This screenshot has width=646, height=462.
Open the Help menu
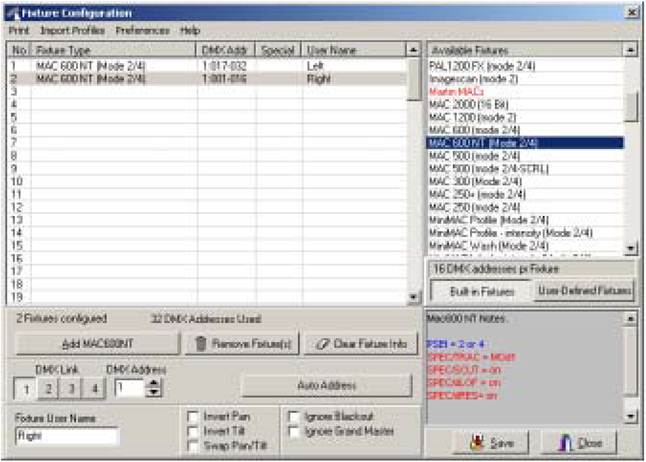[190, 30]
